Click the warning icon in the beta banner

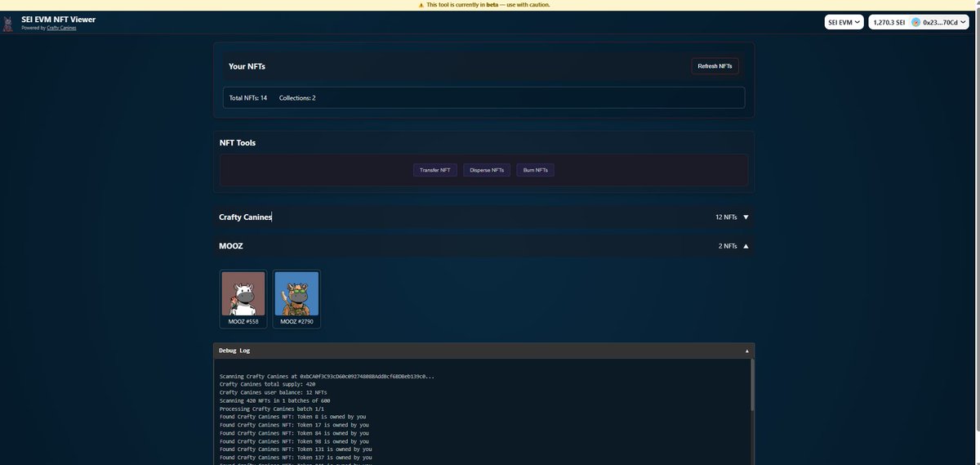coord(421,5)
